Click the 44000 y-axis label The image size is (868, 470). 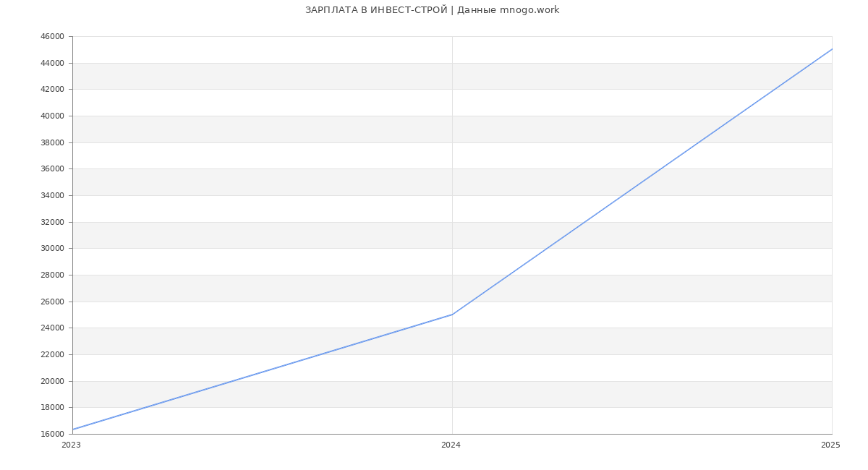click(x=52, y=64)
